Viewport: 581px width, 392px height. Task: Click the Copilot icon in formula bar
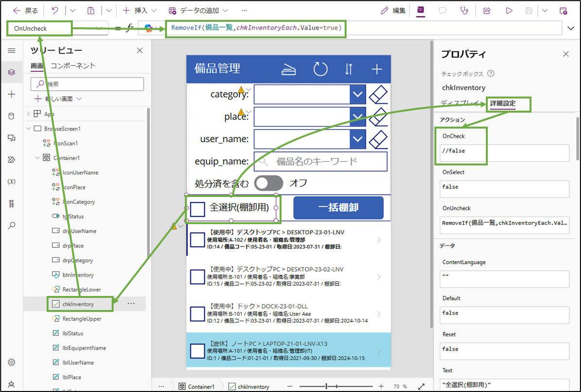pos(149,28)
